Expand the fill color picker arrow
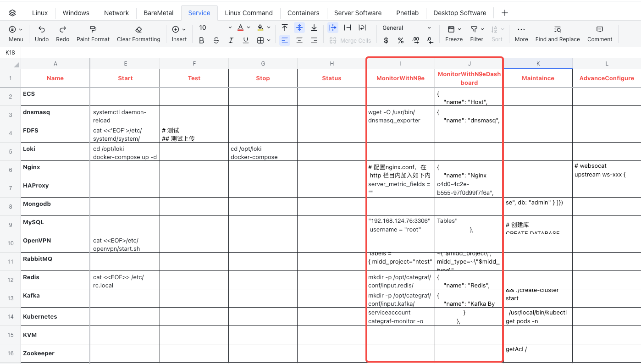The width and height of the screenshot is (641, 364). pos(269,28)
